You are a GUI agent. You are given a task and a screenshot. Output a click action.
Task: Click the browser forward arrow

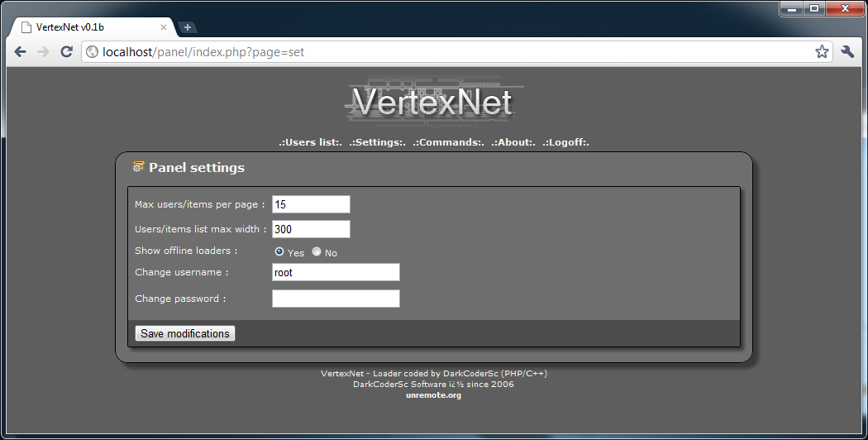[x=43, y=52]
